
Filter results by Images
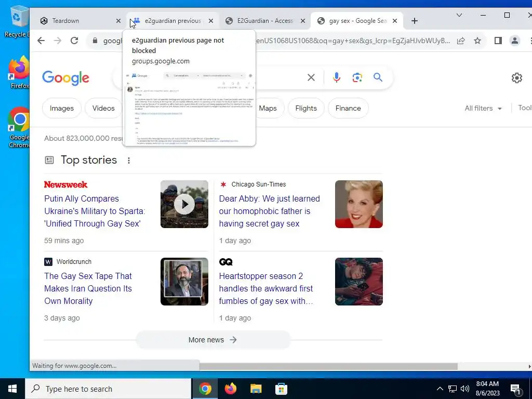pyautogui.click(x=62, y=108)
